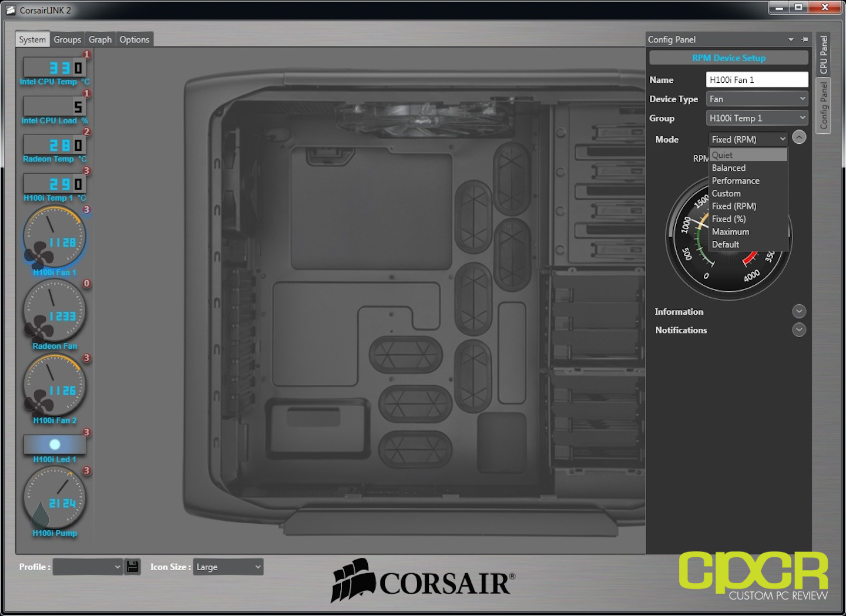The width and height of the screenshot is (846, 616).
Task: Click the CorsairLINK app icon in title bar
Action: point(11,10)
